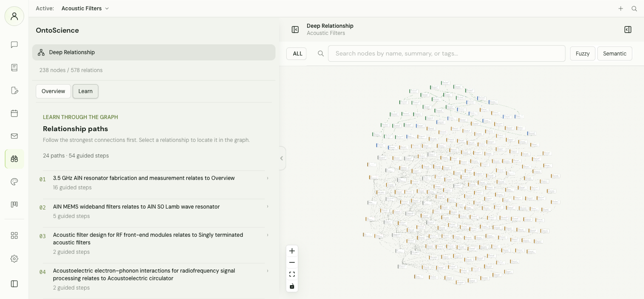Collapse left panel icon beside Deep Relationship title

tap(295, 30)
